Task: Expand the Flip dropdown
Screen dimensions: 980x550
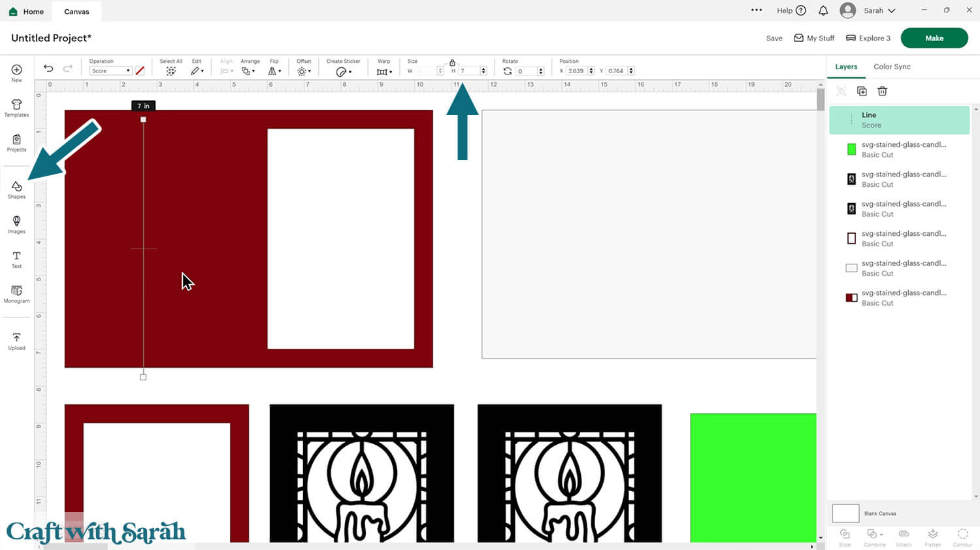Action: tap(275, 71)
